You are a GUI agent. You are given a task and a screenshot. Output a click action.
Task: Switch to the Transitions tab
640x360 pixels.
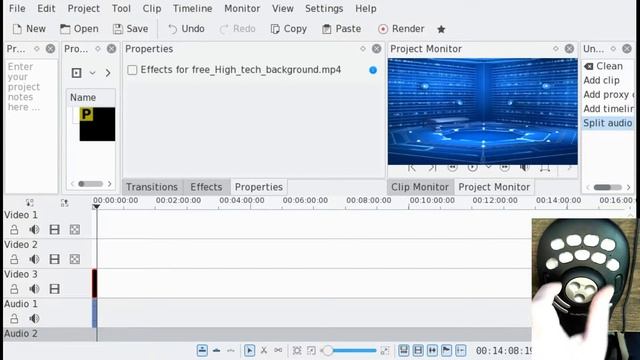click(x=152, y=187)
